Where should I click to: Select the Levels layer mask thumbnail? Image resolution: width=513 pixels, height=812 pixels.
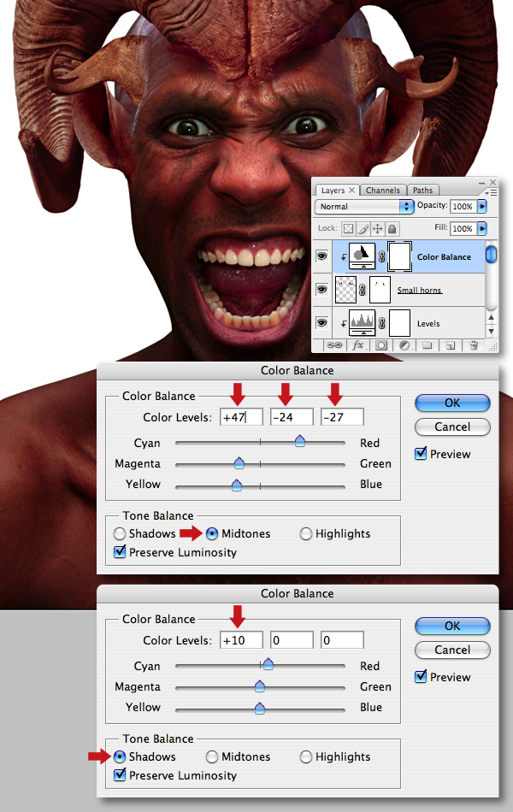399,322
